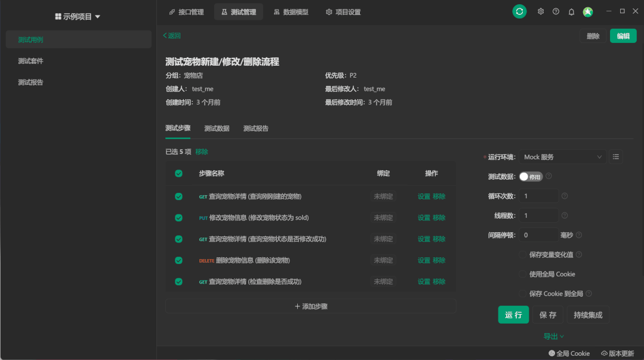Open settings via the gear icon
644x360 pixels.
540,11
